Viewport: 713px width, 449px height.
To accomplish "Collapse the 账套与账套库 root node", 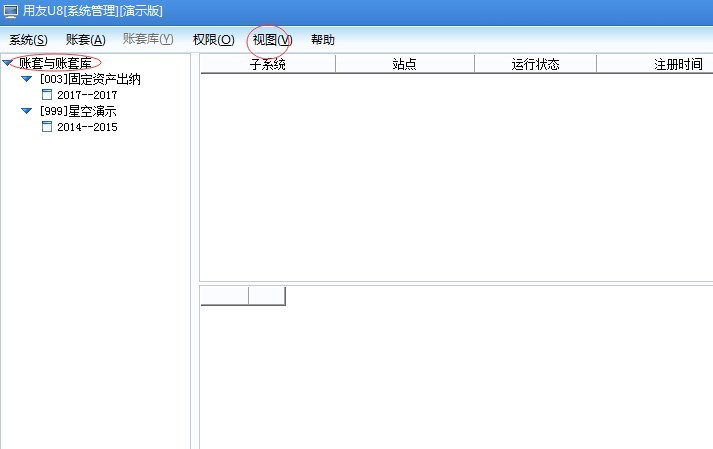I will (x=8, y=63).
